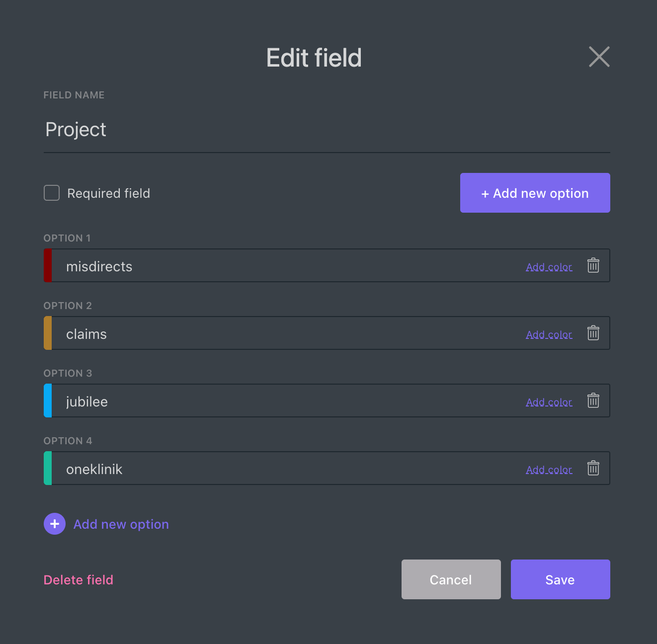Select the blue jubilee color swatch
The width and height of the screenshot is (657, 644).
coord(48,401)
